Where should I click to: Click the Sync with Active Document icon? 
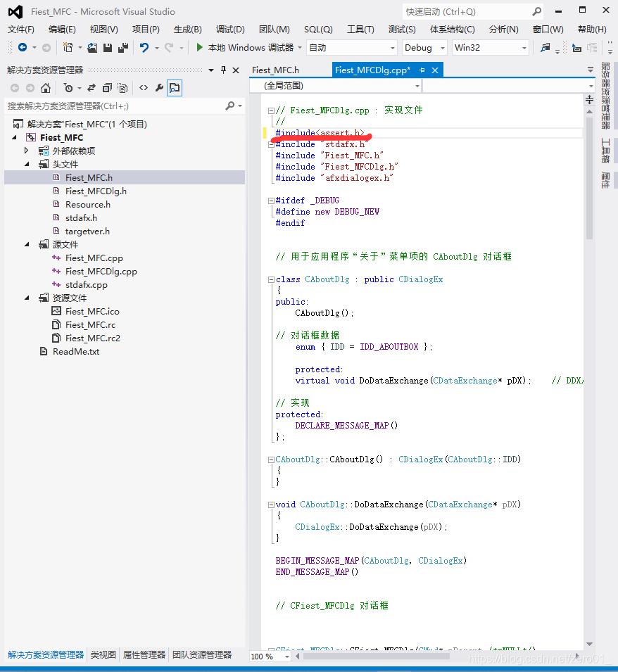92,88
